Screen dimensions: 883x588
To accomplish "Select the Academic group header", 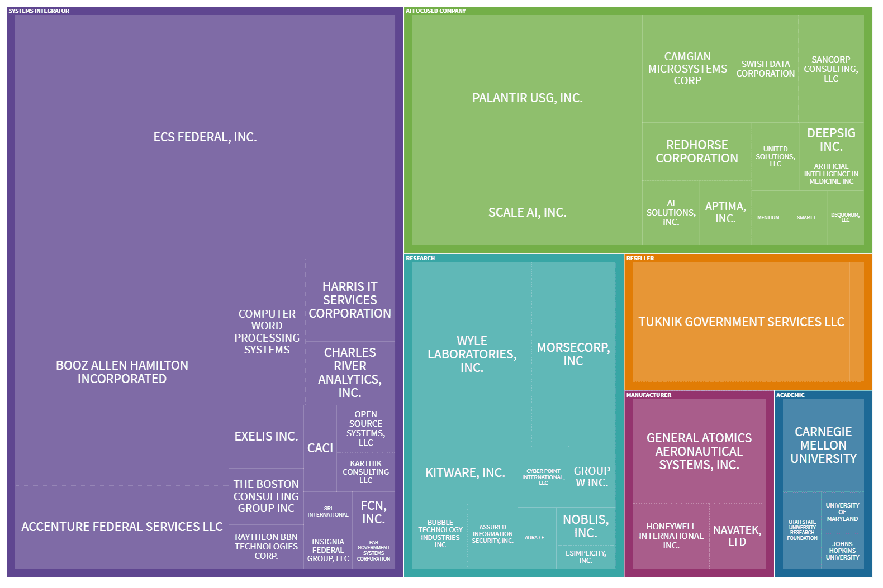I will [x=790, y=395].
